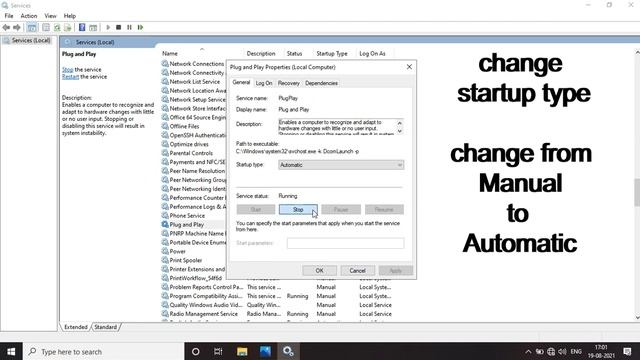Open the Startup type dropdown

[341, 165]
